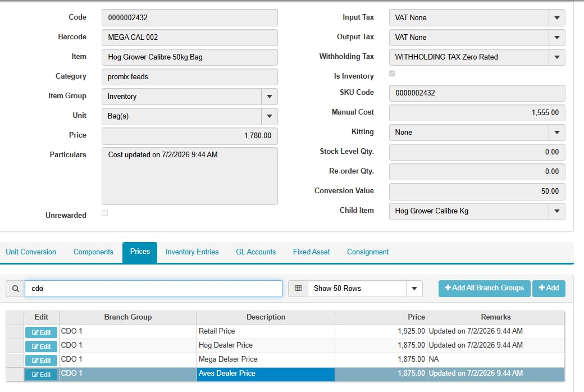Edit the Hog Dealer Price row
This screenshot has height=392, width=584.
[41, 347]
